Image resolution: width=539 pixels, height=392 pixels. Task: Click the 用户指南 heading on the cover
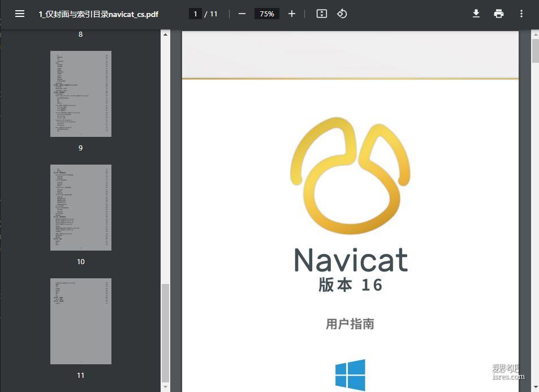pos(350,324)
